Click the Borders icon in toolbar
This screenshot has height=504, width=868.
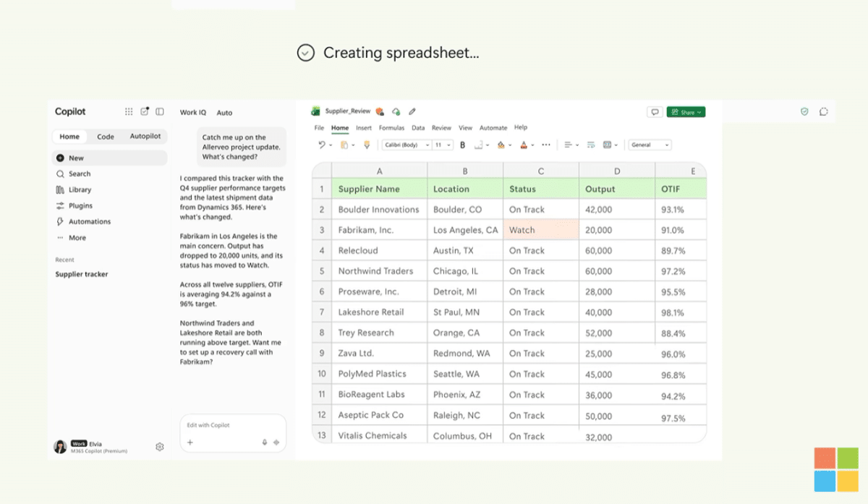(x=479, y=145)
